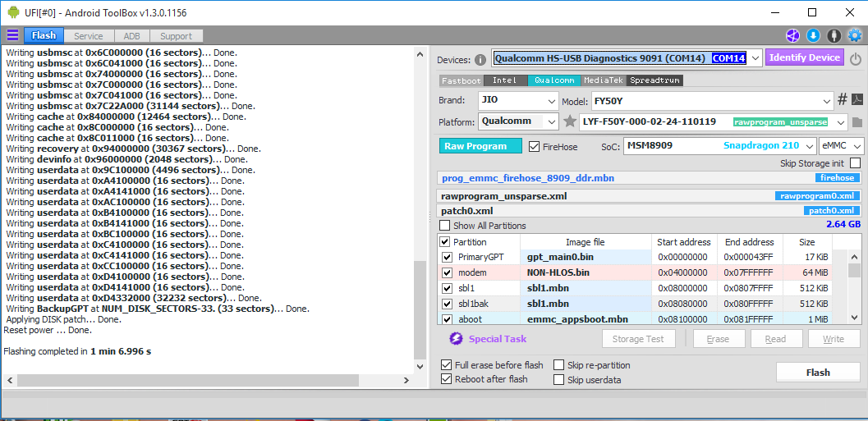Click the Special Task lightning icon
Screen dimensions: 868x421
pyautogui.click(x=456, y=339)
